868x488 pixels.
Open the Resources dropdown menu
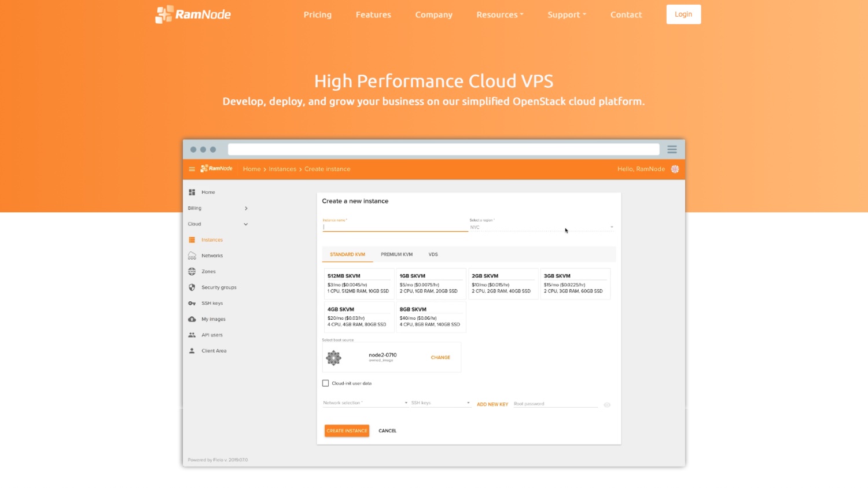[x=499, y=15]
